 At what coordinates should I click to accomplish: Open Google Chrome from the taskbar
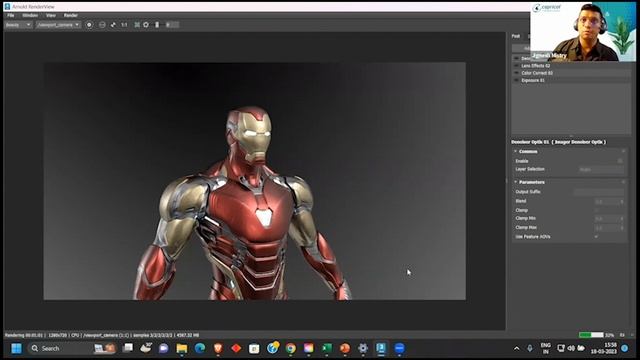pyautogui.click(x=291, y=348)
